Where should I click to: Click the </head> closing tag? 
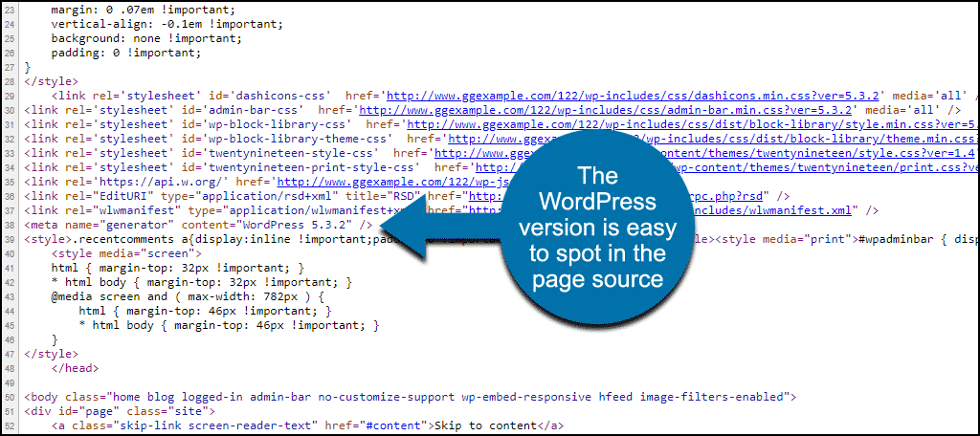coord(75,368)
